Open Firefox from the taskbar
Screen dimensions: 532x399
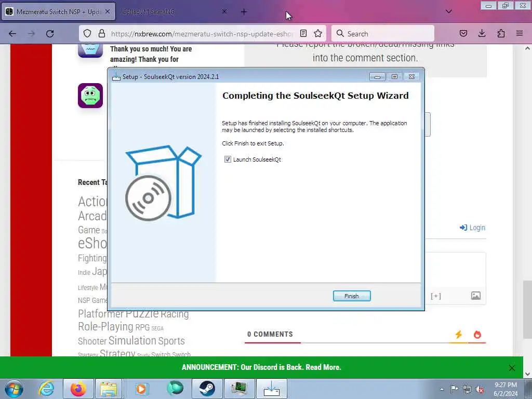point(78,389)
